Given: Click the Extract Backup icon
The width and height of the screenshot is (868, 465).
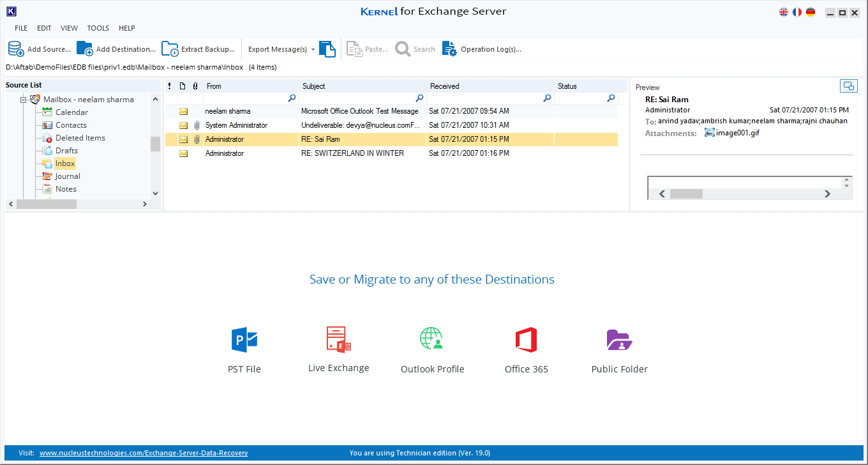Looking at the screenshot, I should pyautogui.click(x=170, y=49).
